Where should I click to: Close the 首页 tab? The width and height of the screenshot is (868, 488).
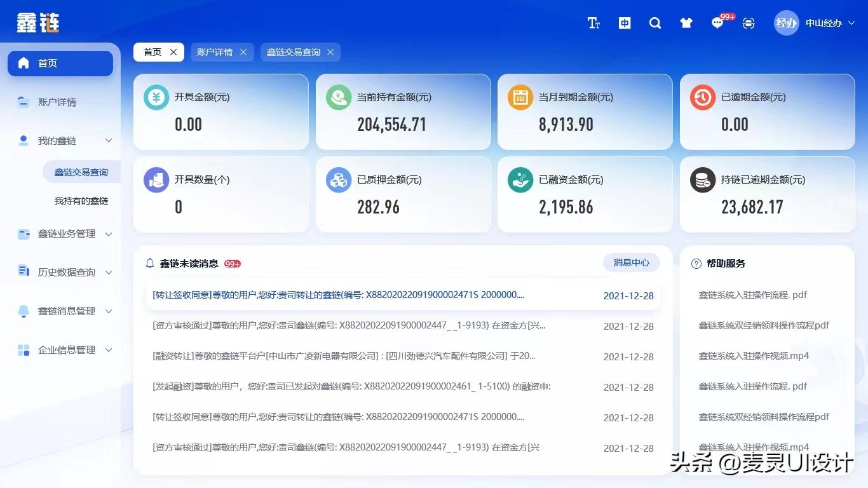coord(173,52)
